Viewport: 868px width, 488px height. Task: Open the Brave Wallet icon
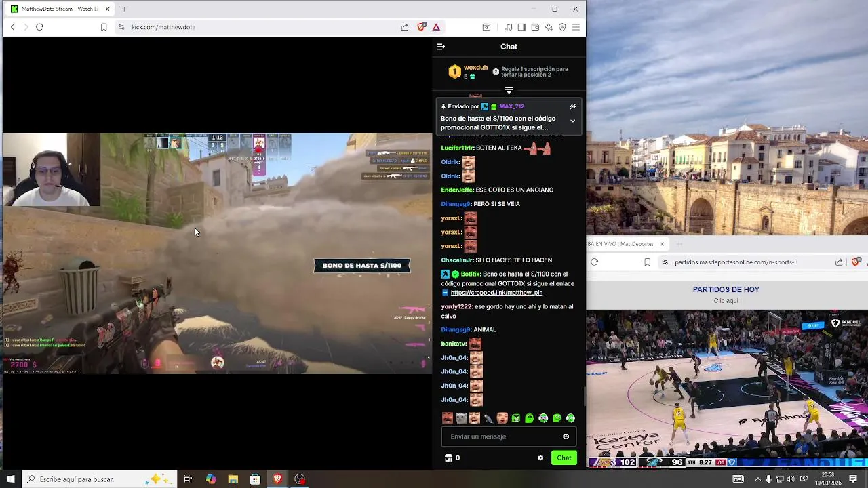(x=535, y=27)
